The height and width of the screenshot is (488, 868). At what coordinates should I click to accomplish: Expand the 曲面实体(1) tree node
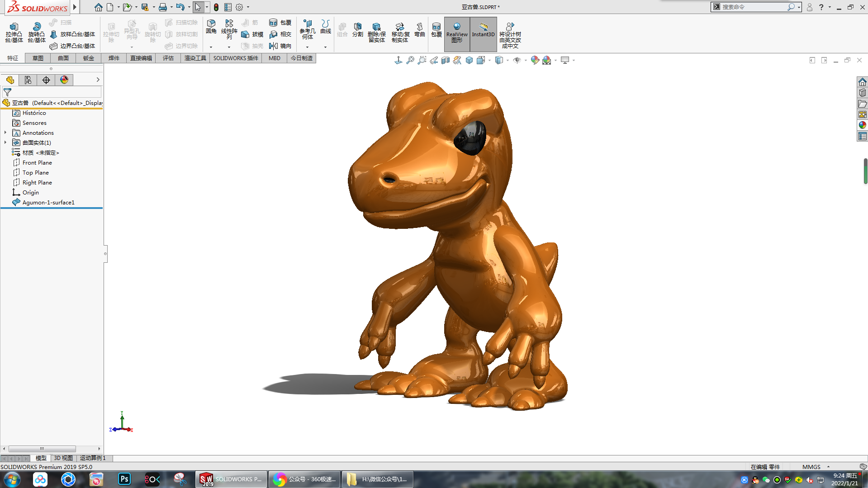pyautogui.click(x=5, y=143)
